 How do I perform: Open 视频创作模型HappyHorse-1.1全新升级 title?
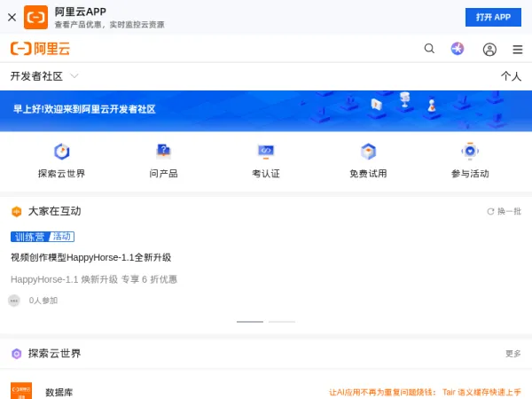coord(91,257)
